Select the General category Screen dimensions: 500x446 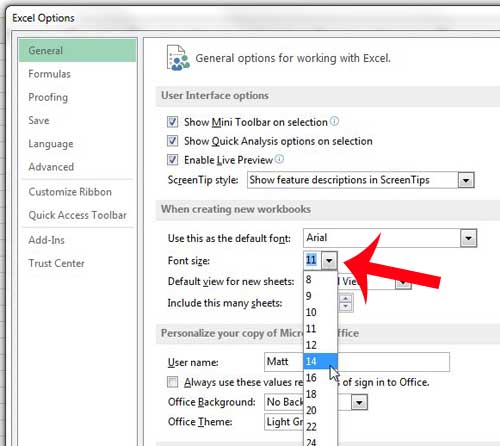(x=77, y=50)
